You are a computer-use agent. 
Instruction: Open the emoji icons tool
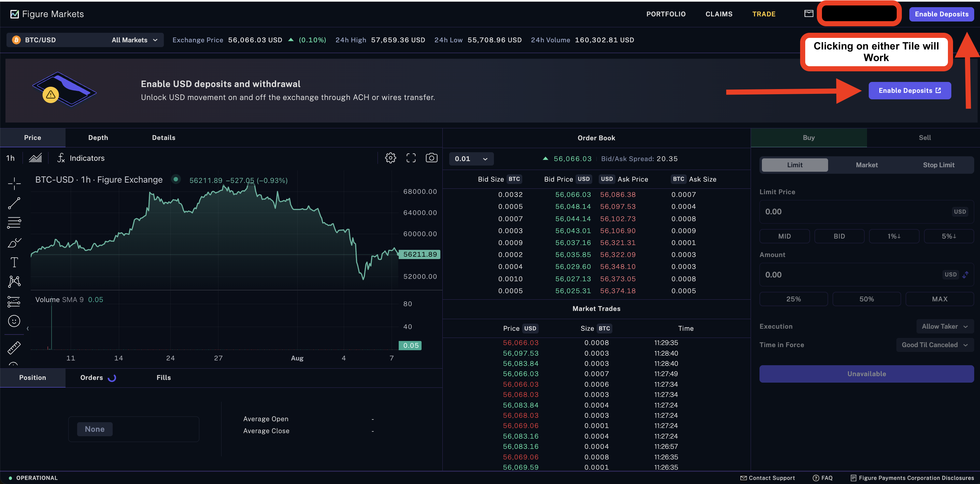(x=14, y=321)
